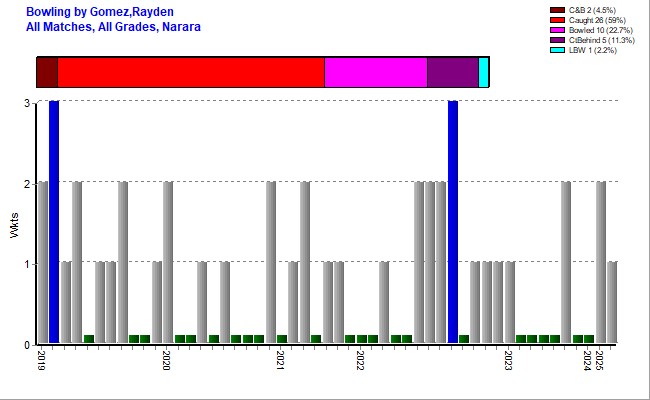Select the legend text 'Bowled 10 (22.7%)'
The height and width of the screenshot is (400, 650).
pyautogui.click(x=601, y=30)
